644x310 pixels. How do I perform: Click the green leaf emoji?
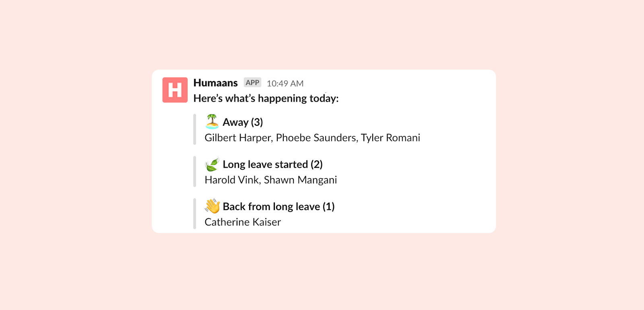(x=212, y=164)
